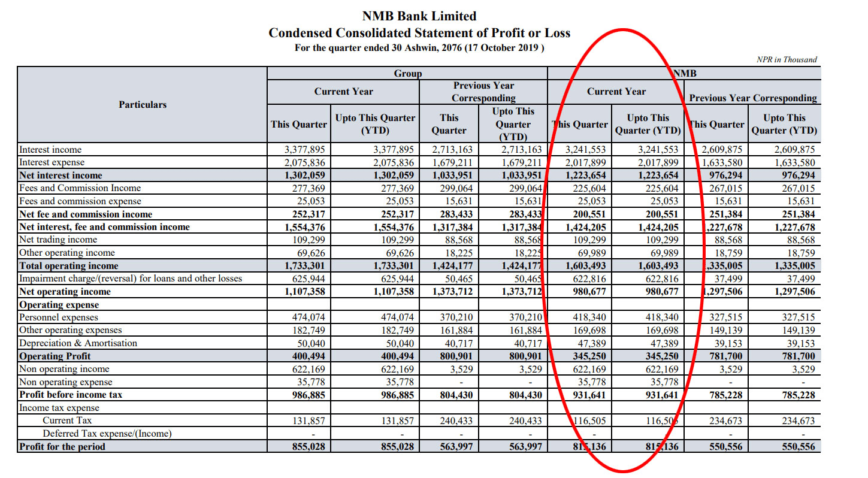Select the 'Total operating income' row label

69,266
